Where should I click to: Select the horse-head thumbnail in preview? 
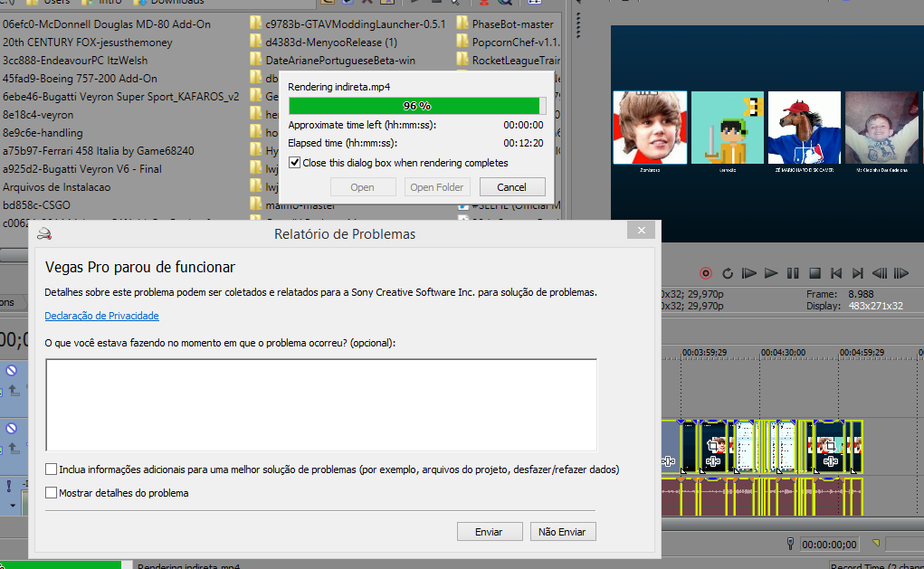[x=805, y=128]
